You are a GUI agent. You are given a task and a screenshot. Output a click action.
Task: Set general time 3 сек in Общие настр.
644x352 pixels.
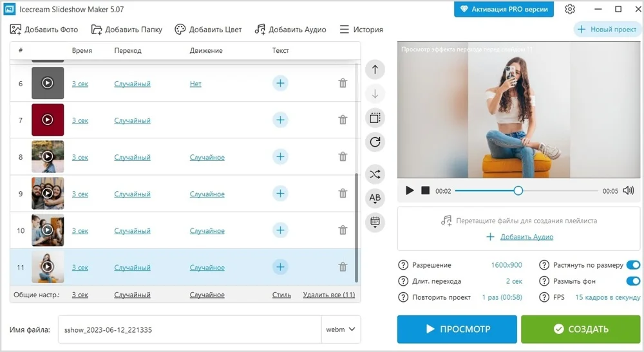(80, 295)
